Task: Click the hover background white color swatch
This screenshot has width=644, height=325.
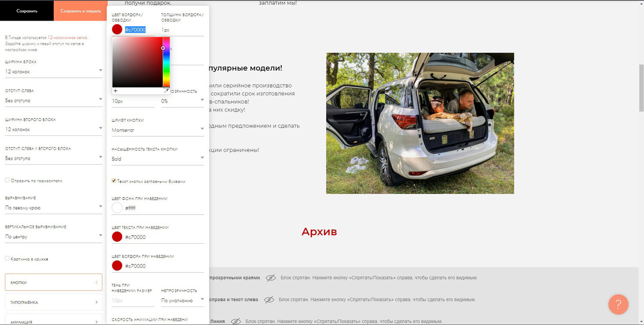Action: 117,208
